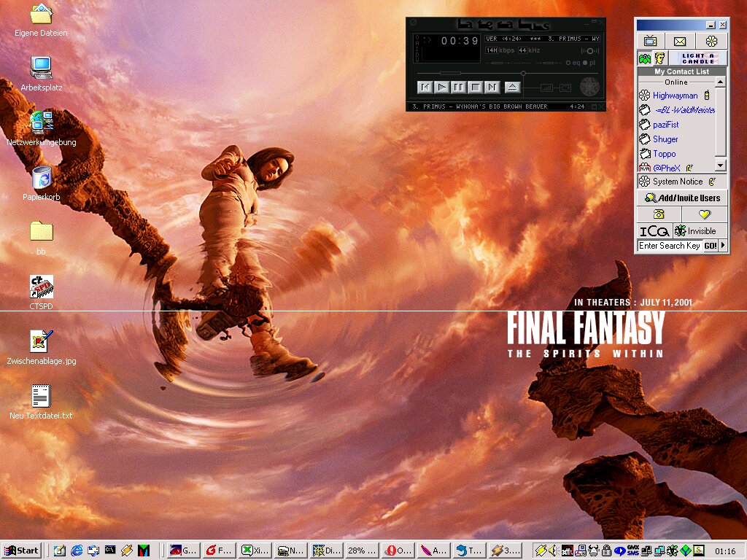This screenshot has width=747, height=560.
Task: Open the ICQ main menu button
Action: coord(654,231)
